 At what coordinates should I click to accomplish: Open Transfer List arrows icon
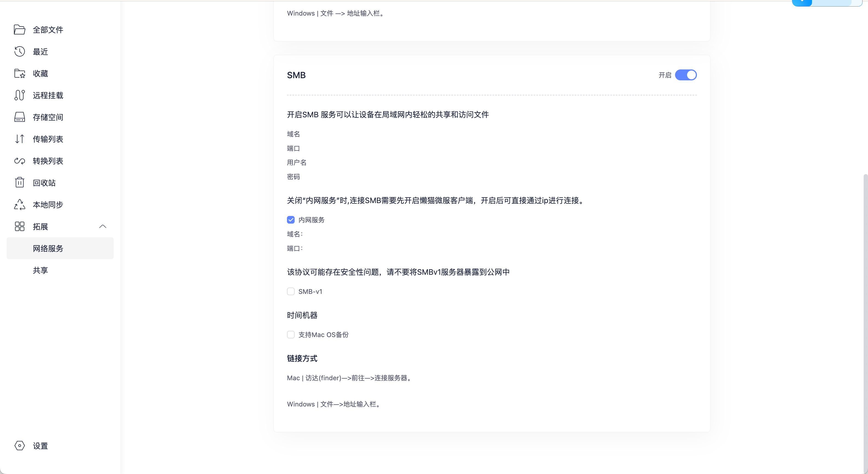(20, 139)
